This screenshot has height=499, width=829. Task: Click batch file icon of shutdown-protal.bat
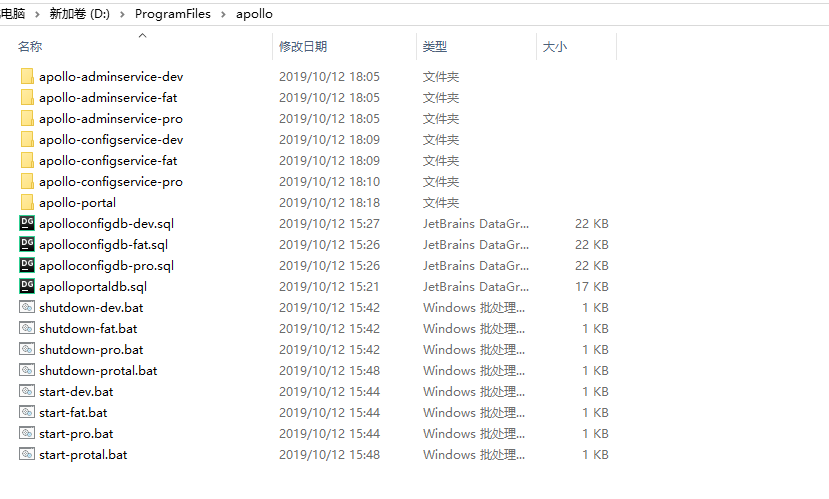click(x=27, y=370)
